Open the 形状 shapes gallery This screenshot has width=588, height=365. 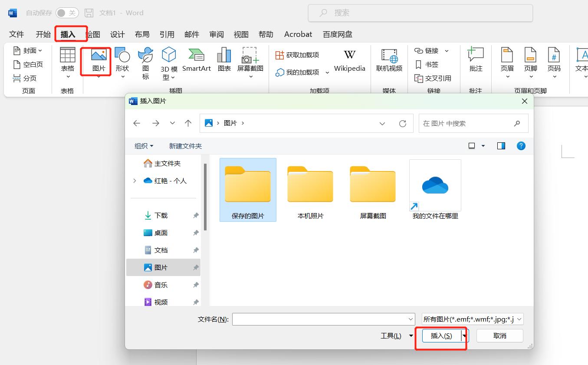(122, 63)
